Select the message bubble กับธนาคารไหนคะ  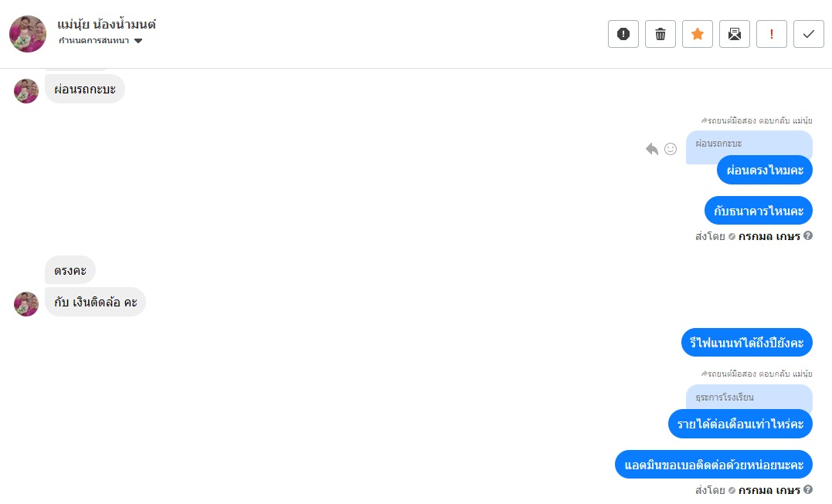click(758, 210)
